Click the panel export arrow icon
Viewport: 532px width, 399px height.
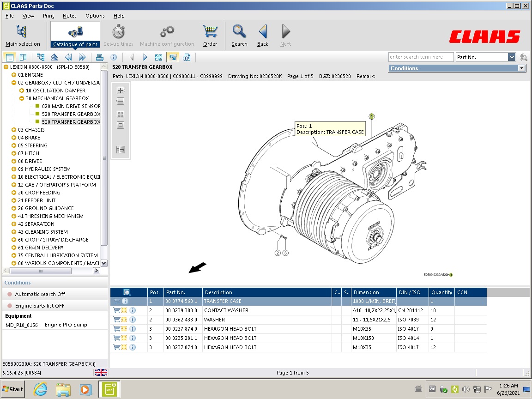pyautogui.click(x=121, y=150)
